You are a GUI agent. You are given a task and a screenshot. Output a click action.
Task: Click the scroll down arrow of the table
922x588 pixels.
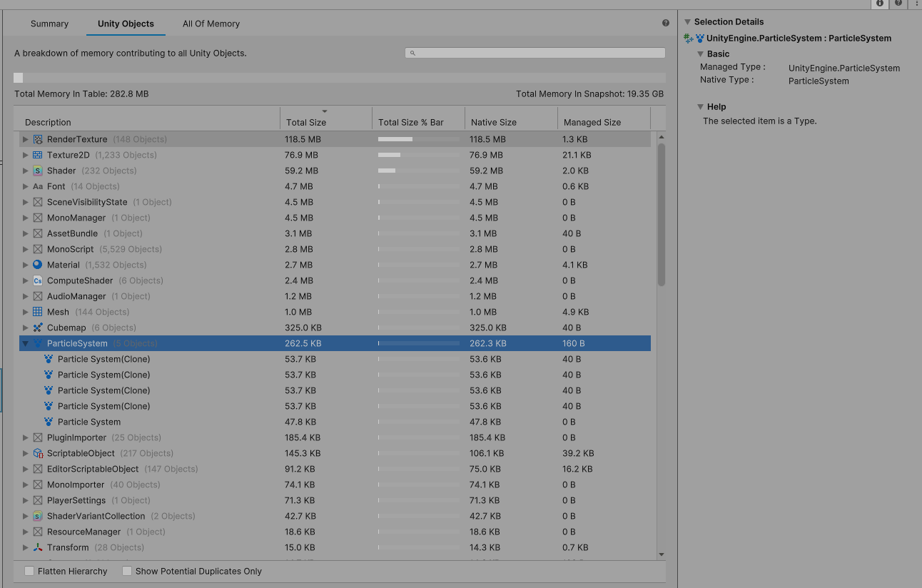[662, 554]
